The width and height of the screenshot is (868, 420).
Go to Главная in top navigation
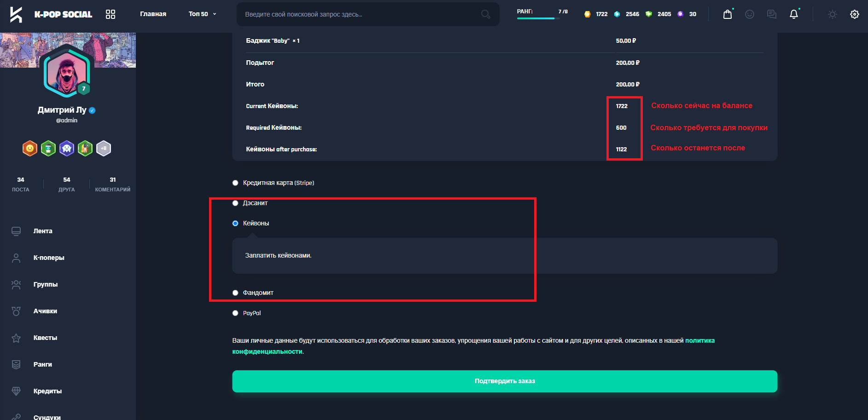153,14
